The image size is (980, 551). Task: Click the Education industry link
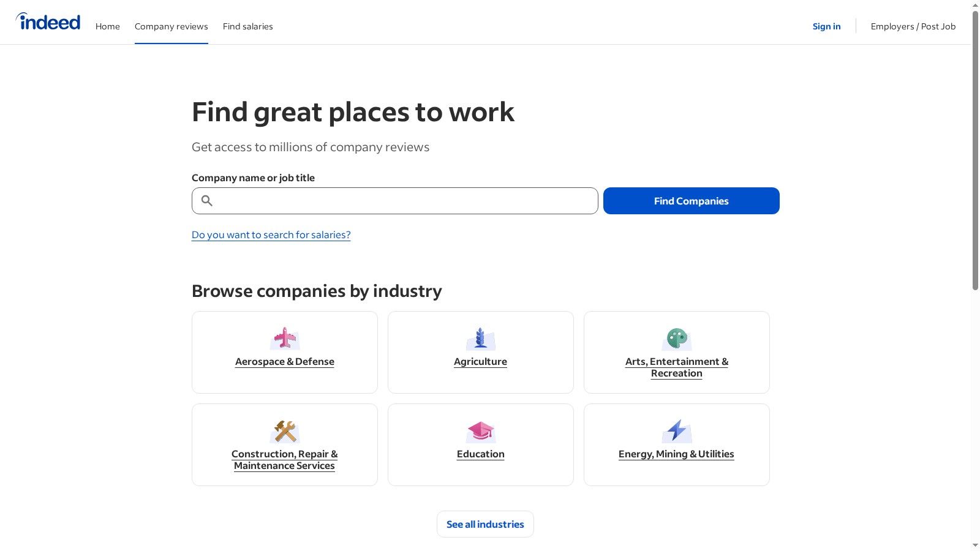pos(480,454)
